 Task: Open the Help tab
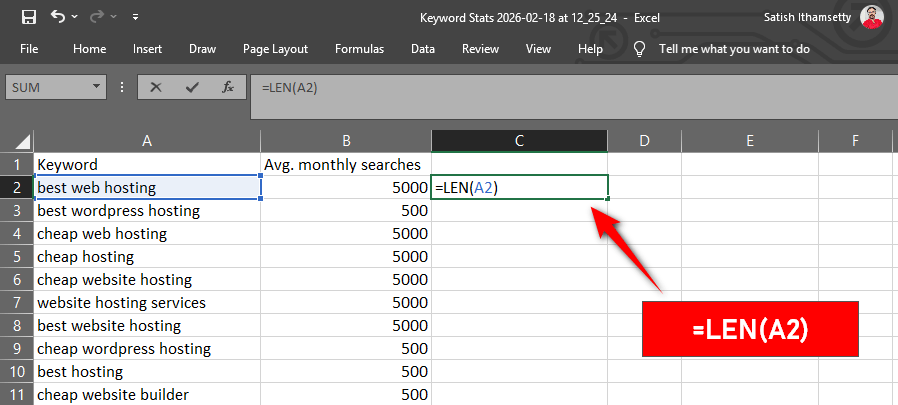click(x=590, y=49)
